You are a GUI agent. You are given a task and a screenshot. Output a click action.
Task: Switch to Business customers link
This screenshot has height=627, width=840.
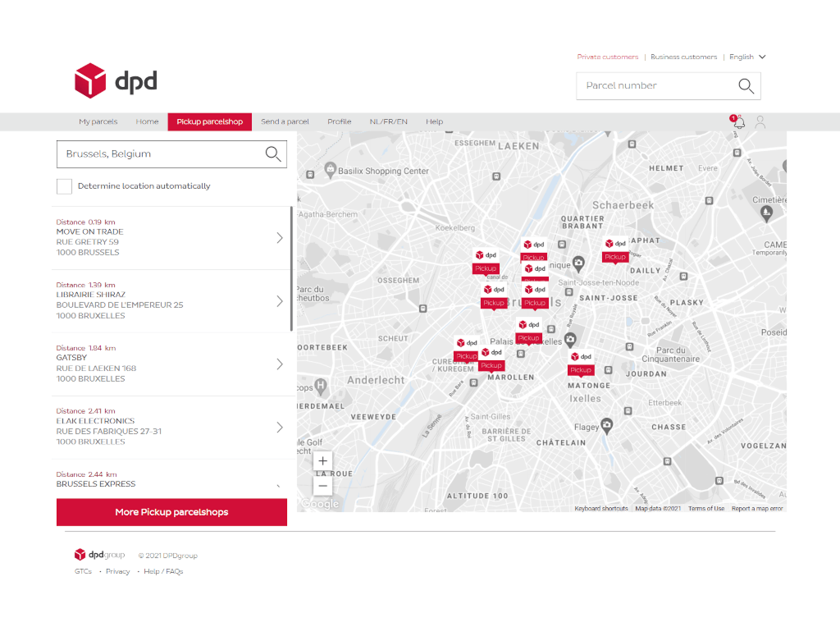pos(683,57)
